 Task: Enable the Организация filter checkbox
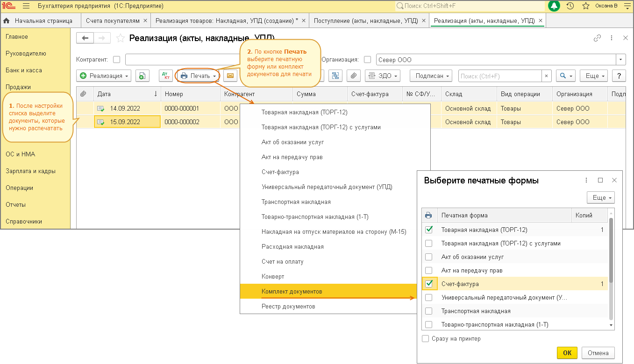(x=367, y=60)
